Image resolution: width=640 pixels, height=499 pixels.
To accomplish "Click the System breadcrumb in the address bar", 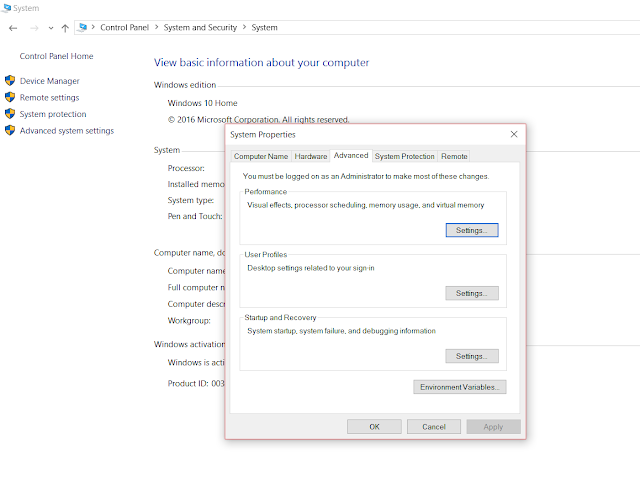I will click(x=264, y=27).
